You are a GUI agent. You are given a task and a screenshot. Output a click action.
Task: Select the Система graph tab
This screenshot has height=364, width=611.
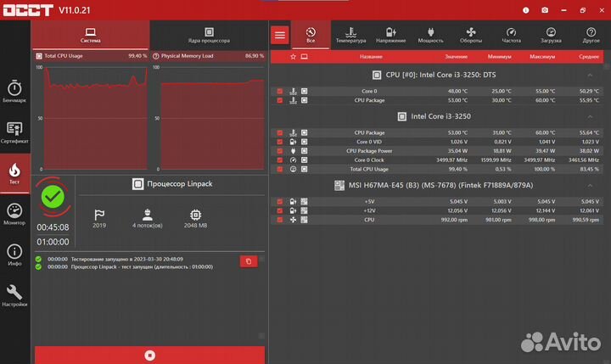(91, 35)
